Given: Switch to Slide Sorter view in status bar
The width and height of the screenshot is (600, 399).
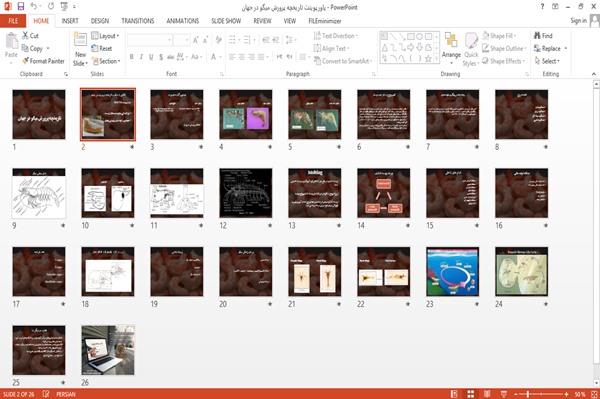Looking at the screenshot, I should [471, 394].
